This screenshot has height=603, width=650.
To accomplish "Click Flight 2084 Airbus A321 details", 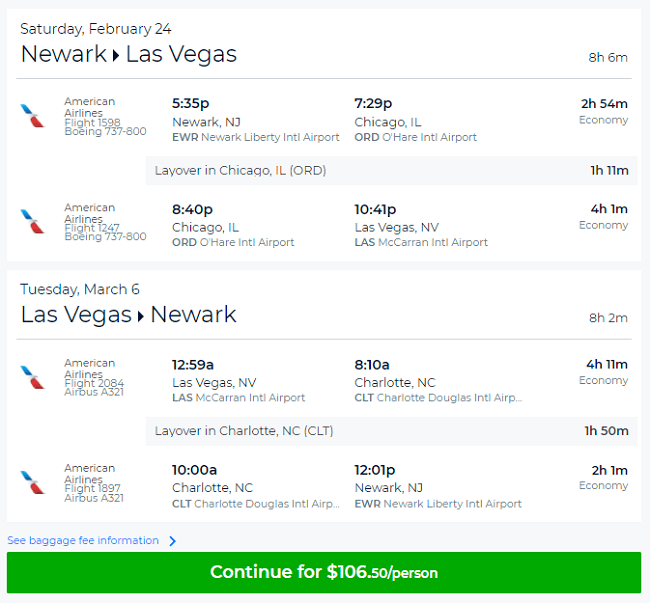I will (94, 387).
